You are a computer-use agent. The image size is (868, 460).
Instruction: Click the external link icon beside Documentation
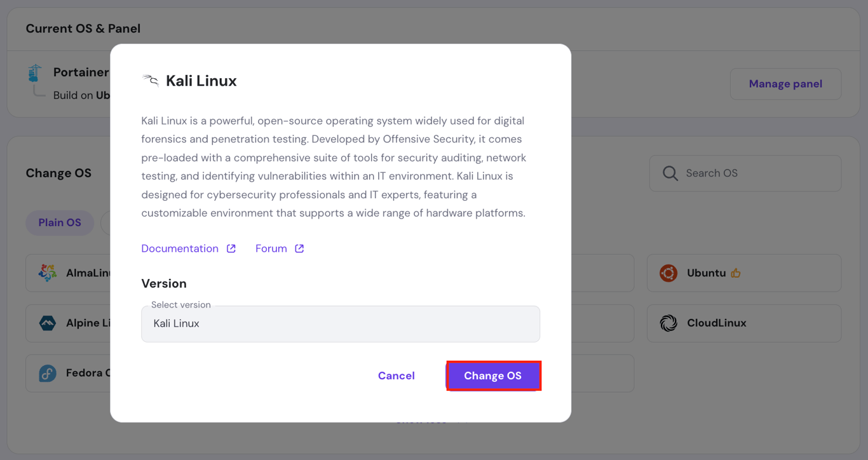click(x=231, y=248)
